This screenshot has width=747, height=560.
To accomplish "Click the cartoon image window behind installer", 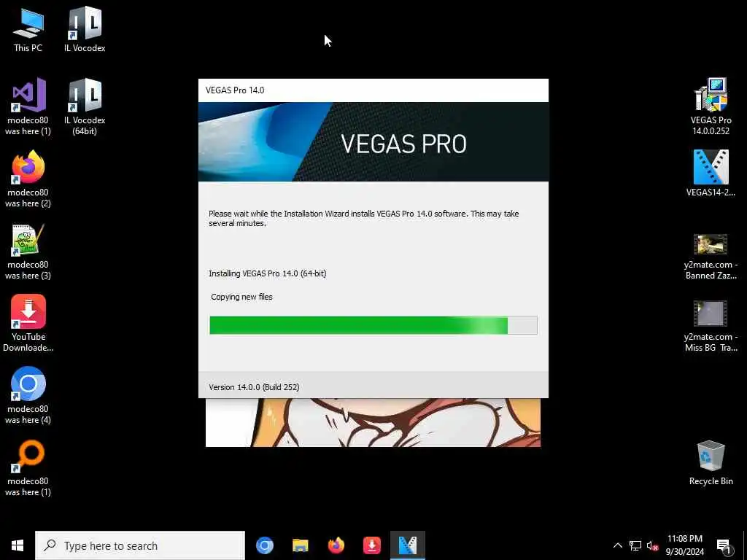I will coord(373,422).
